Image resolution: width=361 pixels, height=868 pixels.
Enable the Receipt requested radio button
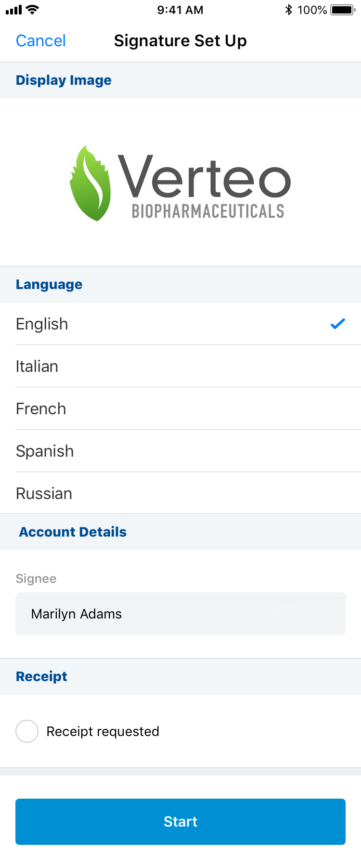pyautogui.click(x=27, y=731)
